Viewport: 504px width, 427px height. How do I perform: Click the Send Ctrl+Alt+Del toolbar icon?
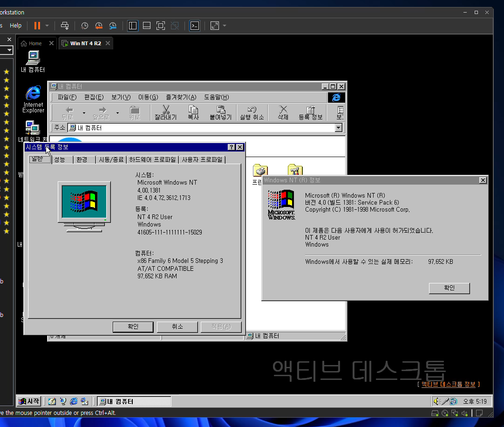(x=65, y=26)
